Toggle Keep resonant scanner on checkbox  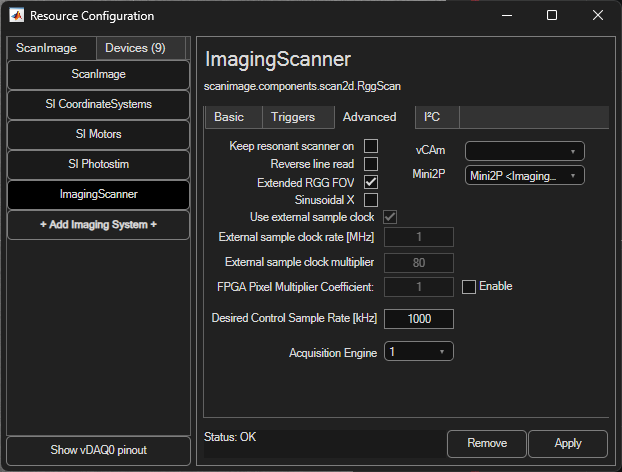coord(371,146)
